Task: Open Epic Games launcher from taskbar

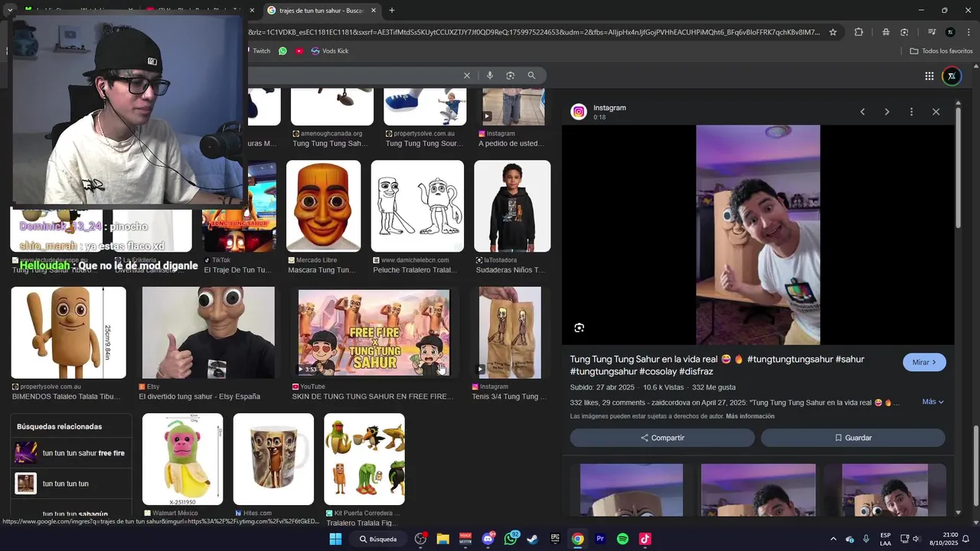Action: tap(555, 539)
